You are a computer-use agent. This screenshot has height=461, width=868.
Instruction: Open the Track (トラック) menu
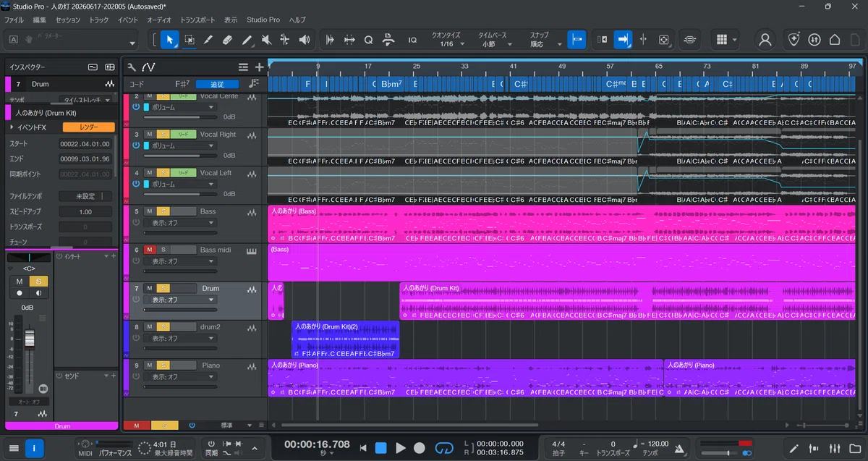[x=99, y=20]
